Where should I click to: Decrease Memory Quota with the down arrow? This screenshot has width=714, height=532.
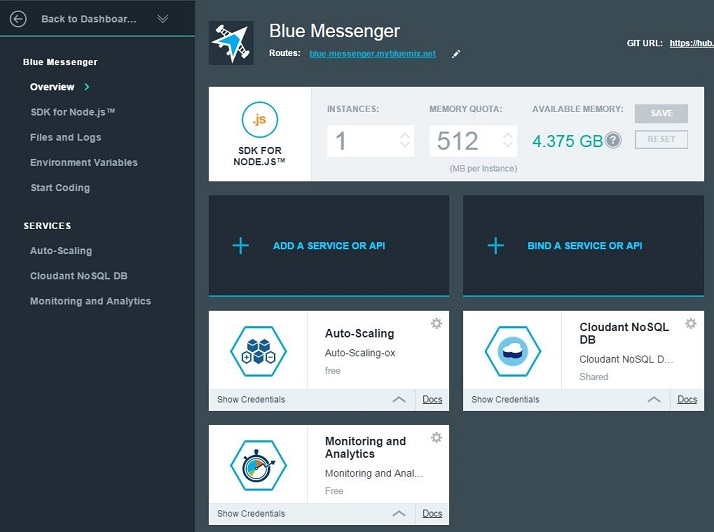tap(508, 144)
